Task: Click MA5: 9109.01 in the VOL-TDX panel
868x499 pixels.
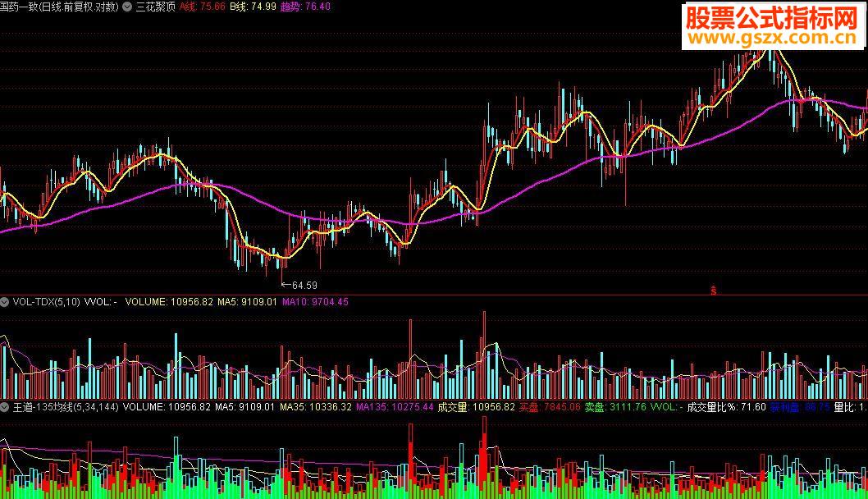Action: (247, 302)
